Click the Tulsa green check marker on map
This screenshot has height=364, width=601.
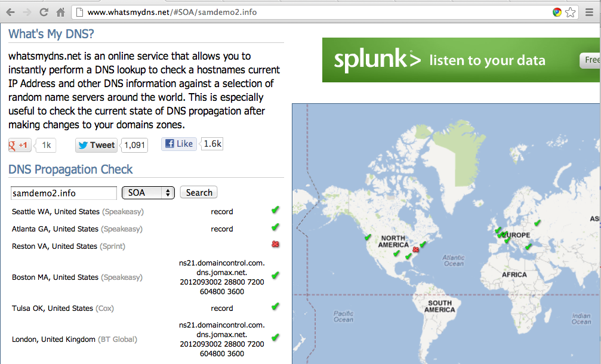396,253
